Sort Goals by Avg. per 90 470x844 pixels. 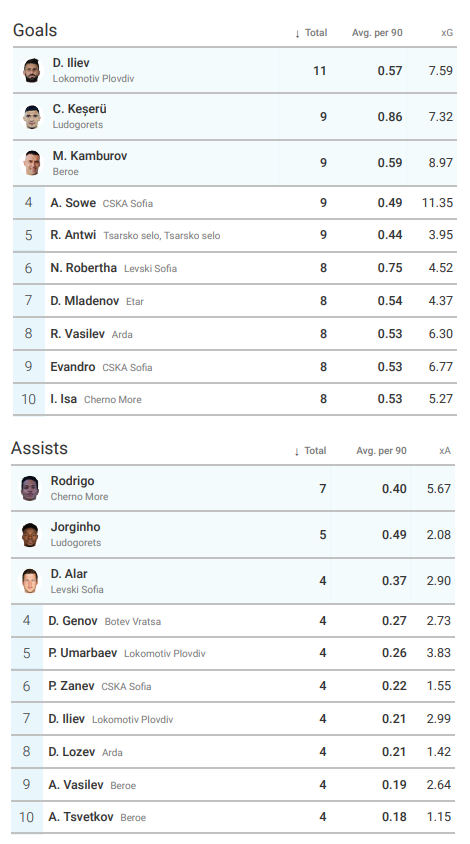click(x=377, y=33)
